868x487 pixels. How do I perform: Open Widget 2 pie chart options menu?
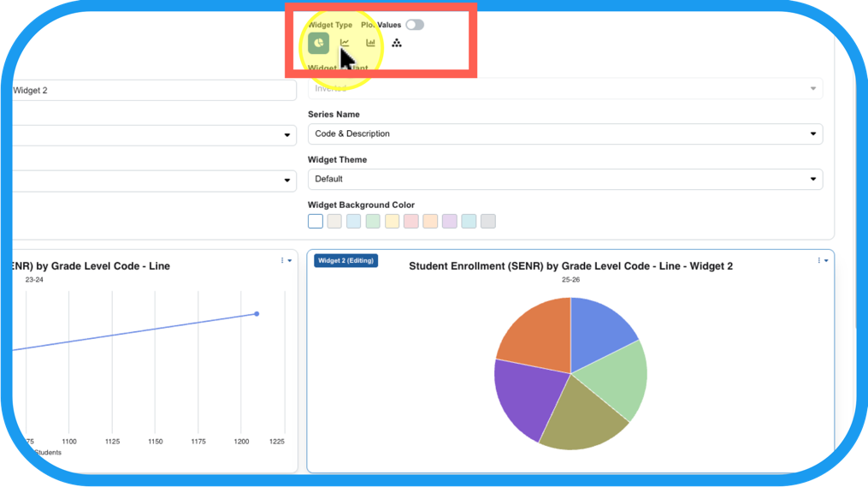pos(822,261)
